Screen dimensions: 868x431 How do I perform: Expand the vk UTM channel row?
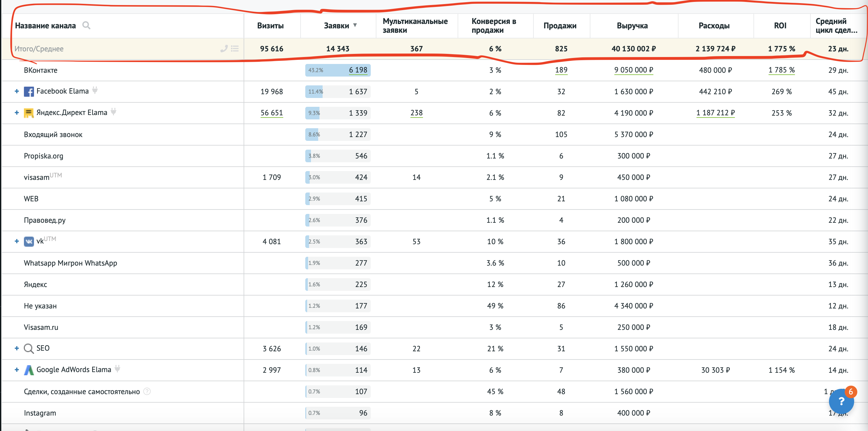16,241
